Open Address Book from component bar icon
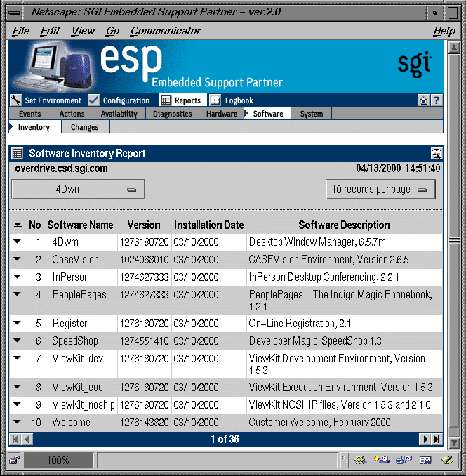466x476 pixels. pos(425,461)
